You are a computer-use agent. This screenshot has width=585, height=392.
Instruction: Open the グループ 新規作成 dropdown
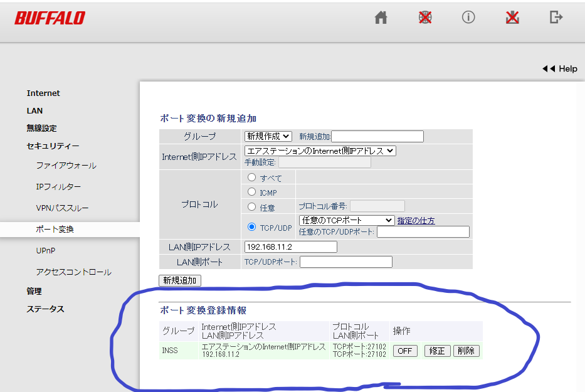(268, 136)
